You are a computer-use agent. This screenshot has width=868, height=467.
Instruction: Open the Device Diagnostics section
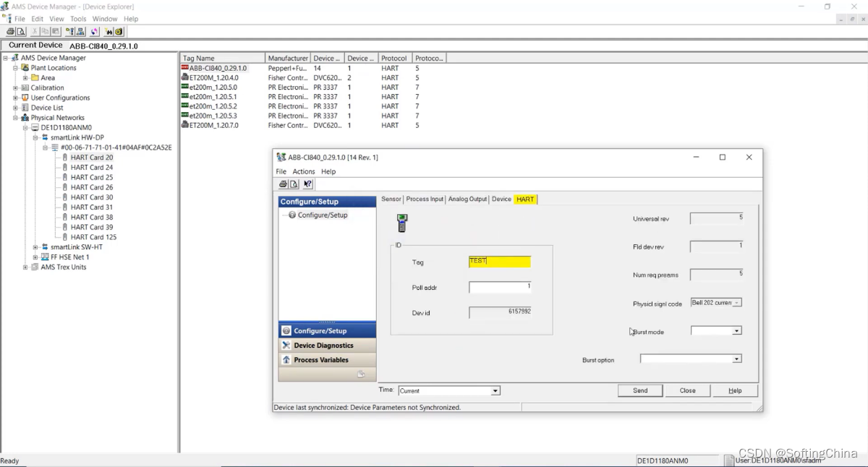pyautogui.click(x=327, y=346)
